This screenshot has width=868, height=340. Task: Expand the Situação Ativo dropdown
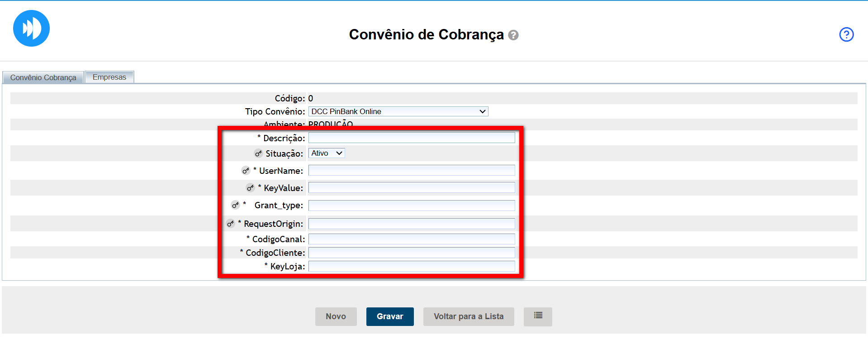coord(327,153)
